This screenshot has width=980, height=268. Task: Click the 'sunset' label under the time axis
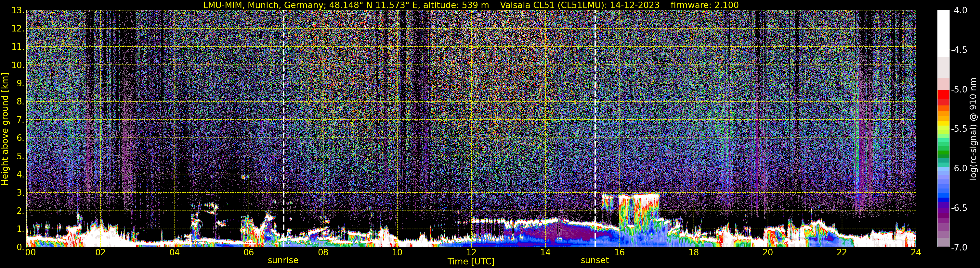pyautogui.click(x=595, y=261)
